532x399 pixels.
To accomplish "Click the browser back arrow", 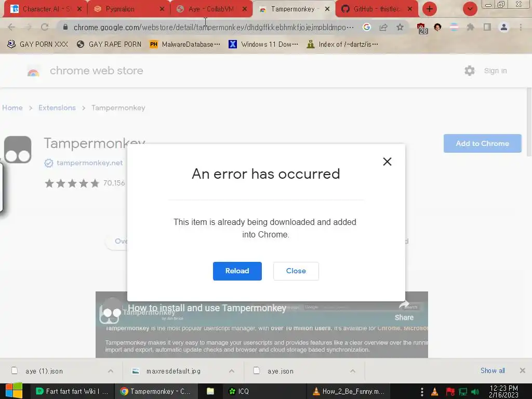I will click(x=11, y=27).
